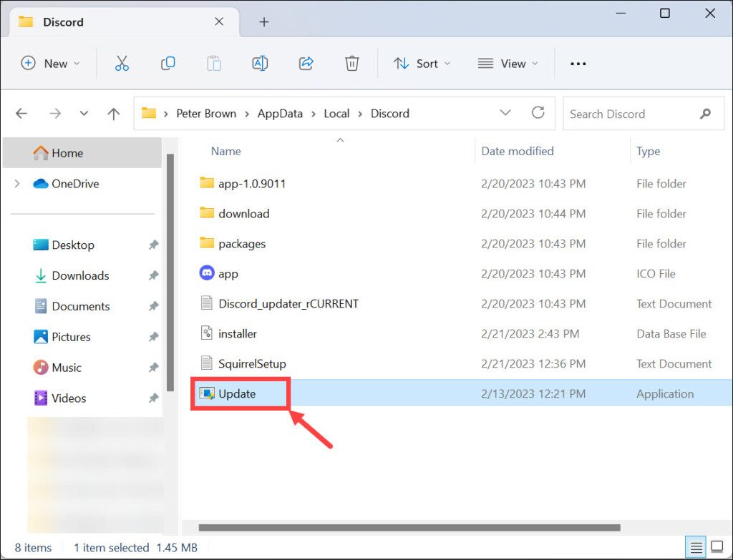Expand the OneDrive tree node
733x560 pixels.
17,184
